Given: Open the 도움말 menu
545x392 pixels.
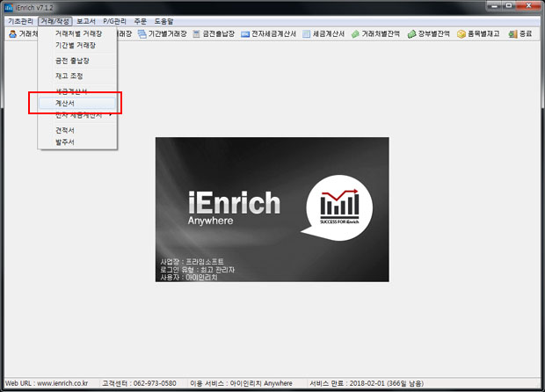Looking at the screenshot, I should [x=164, y=20].
